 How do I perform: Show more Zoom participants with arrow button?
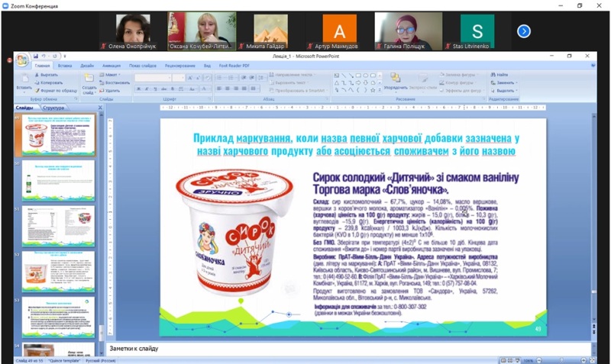(524, 31)
